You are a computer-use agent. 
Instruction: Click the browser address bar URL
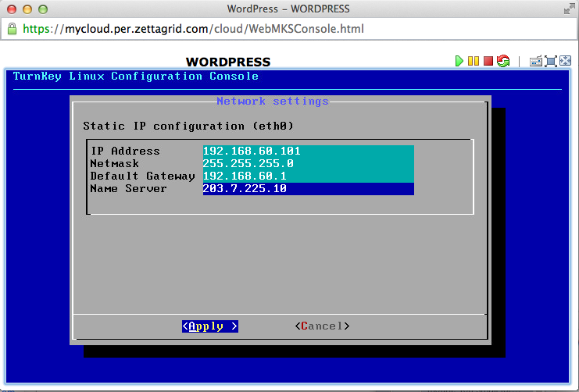(193, 29)
